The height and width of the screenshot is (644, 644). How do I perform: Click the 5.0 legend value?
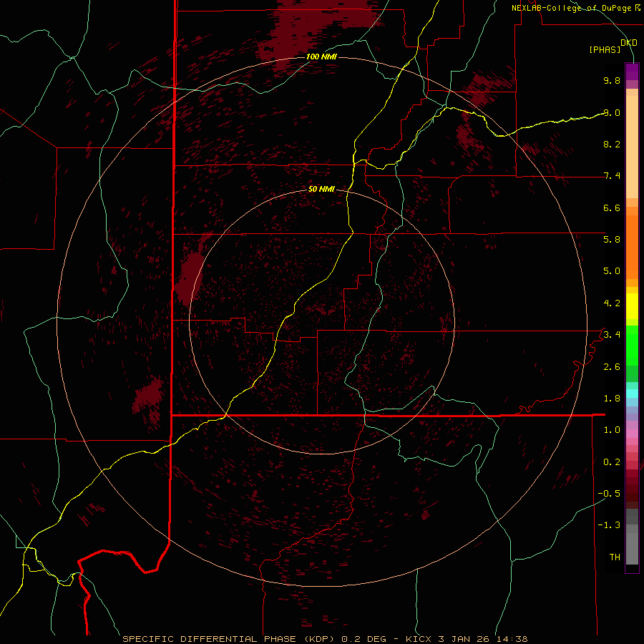tap(612, 271)
